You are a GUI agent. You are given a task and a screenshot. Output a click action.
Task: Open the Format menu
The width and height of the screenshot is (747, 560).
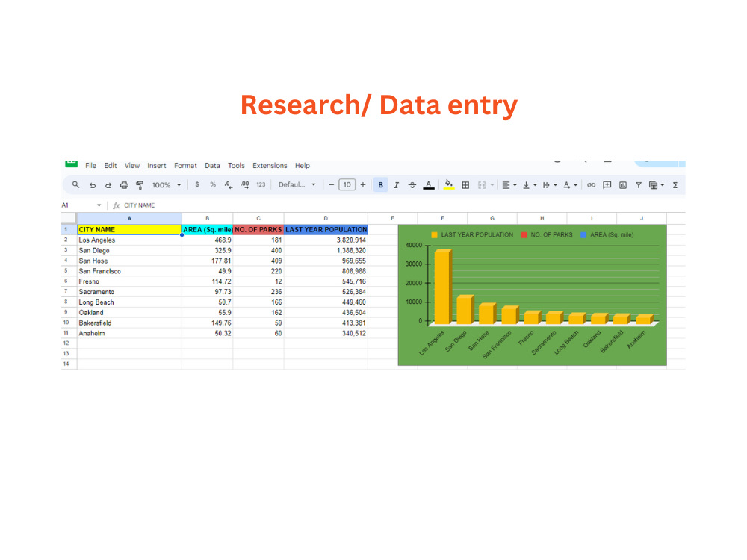(185, 165)
